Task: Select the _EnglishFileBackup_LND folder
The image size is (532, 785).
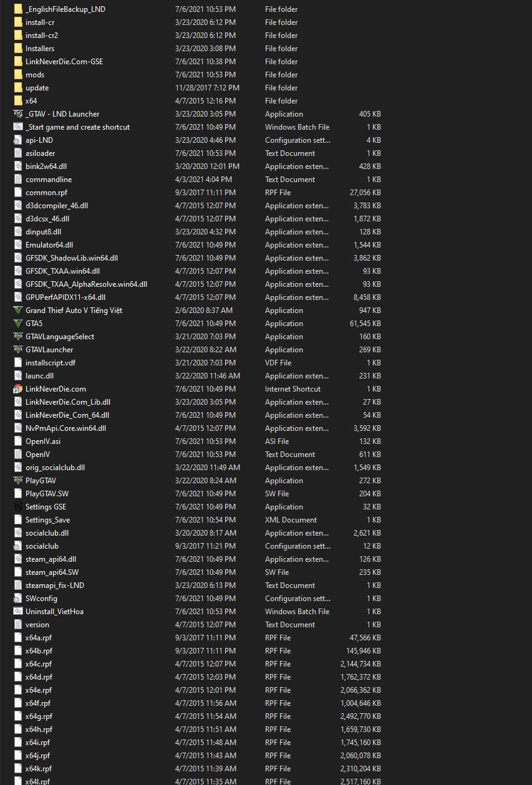Action: tap(18, 9)
